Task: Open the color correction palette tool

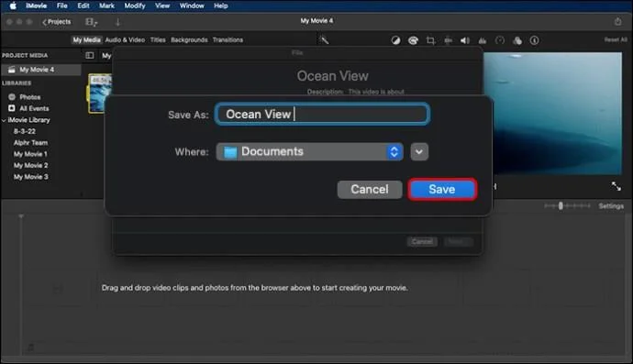Action: pos(413,40)
